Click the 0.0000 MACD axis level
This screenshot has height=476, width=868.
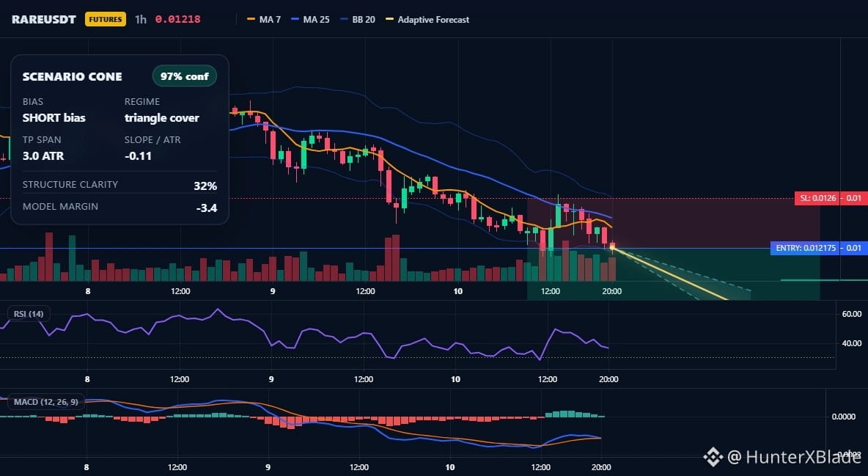pos(844,416)
